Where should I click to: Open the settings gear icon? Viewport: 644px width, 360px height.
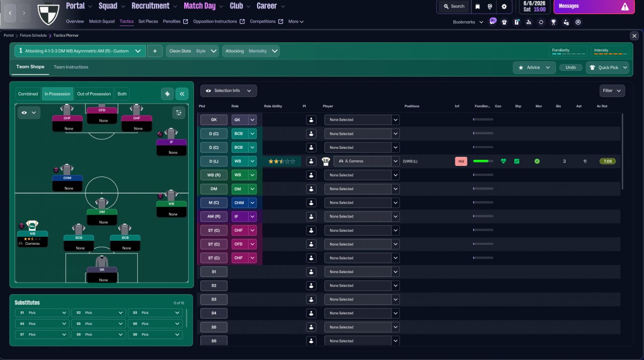tap(504, 7)
